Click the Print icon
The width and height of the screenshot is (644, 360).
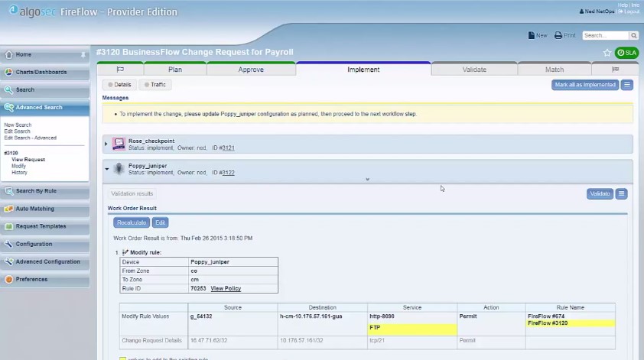coord(558,35)
